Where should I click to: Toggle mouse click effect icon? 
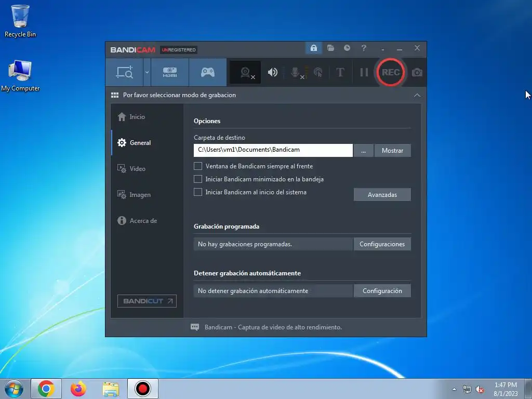(318, 72)
